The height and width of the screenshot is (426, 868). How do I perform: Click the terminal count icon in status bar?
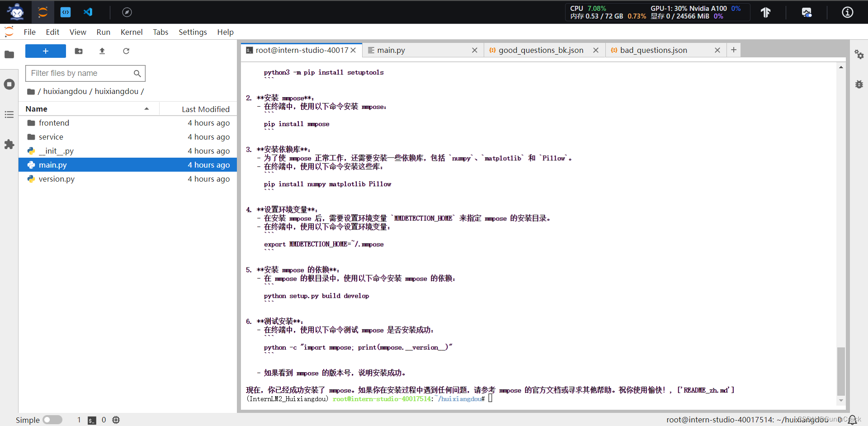coord(92,420)
